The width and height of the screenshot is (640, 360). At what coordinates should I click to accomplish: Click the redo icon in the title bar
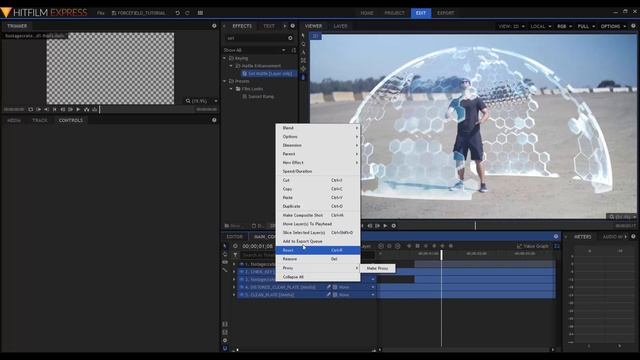point(187,13)
